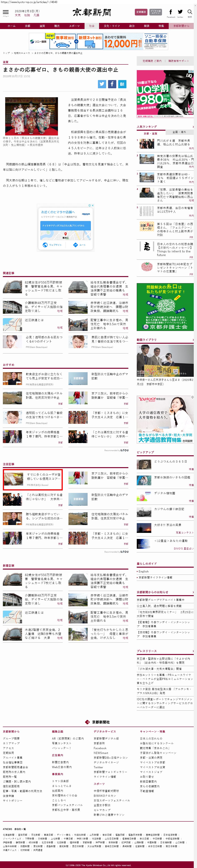The image size is (197, 868).
Task: Select the スポーツ navigation tab
Action: [x=75, y=26]
